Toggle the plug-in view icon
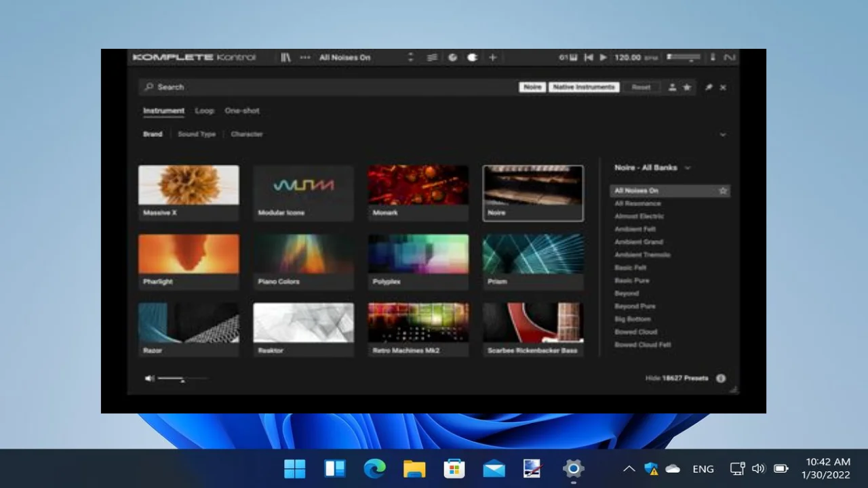 (x=473, y=58)
